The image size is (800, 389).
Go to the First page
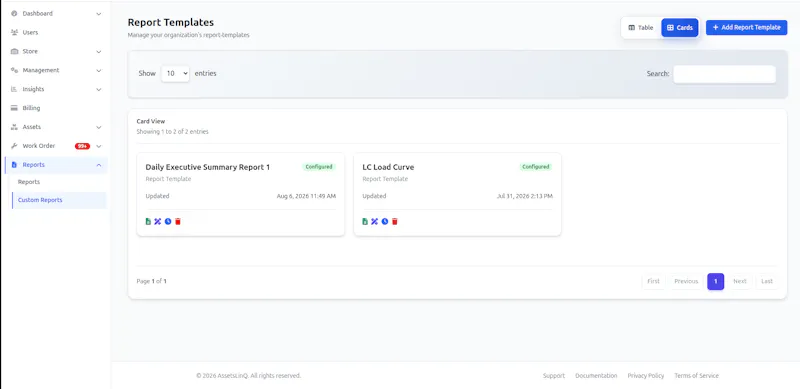(x=654, y=281)
